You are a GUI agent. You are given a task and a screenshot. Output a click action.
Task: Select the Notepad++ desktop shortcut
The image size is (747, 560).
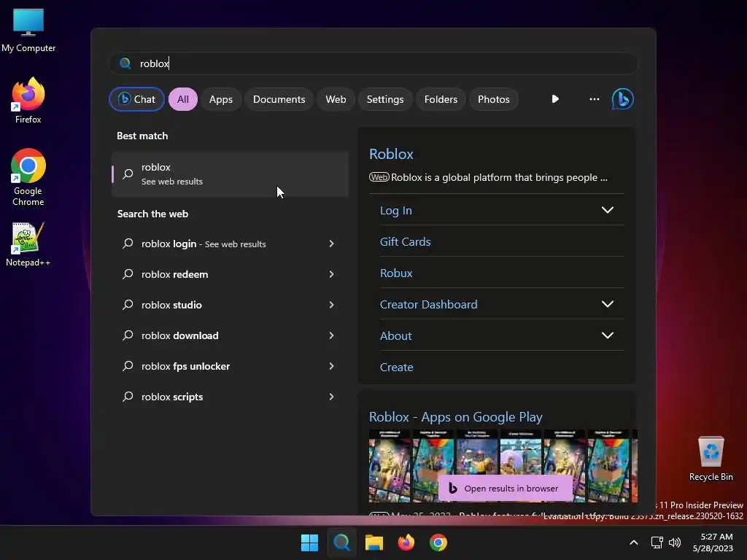28,244
